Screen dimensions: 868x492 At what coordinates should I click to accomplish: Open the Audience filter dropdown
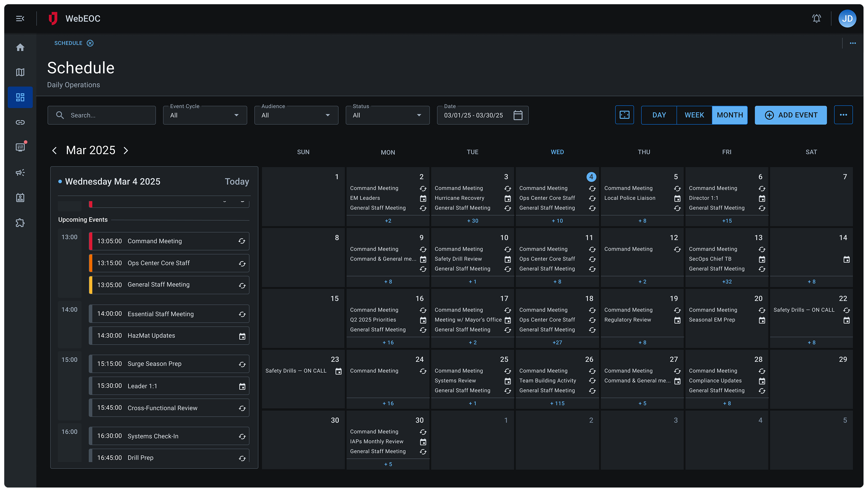click(x=296, y=115)
